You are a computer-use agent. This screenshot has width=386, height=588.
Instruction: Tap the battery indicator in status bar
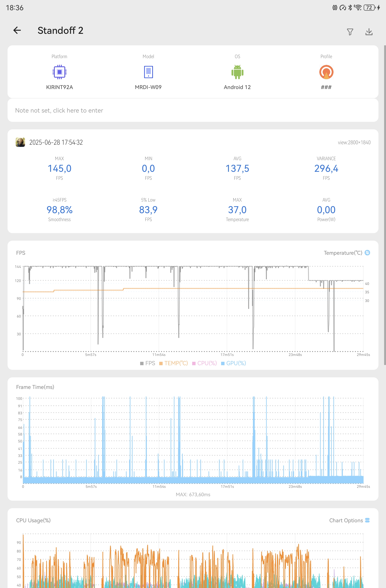[369, 8]
